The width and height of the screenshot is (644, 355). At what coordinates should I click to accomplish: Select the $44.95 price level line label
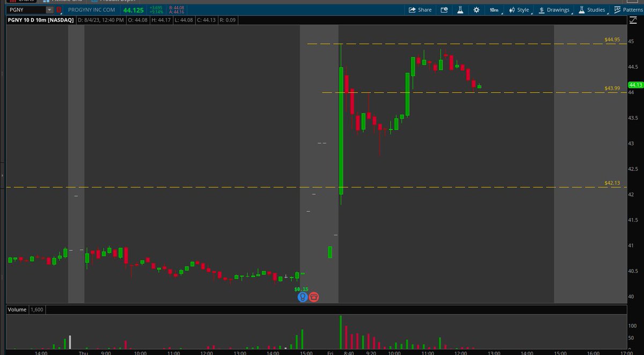click(x=612, y=40)
